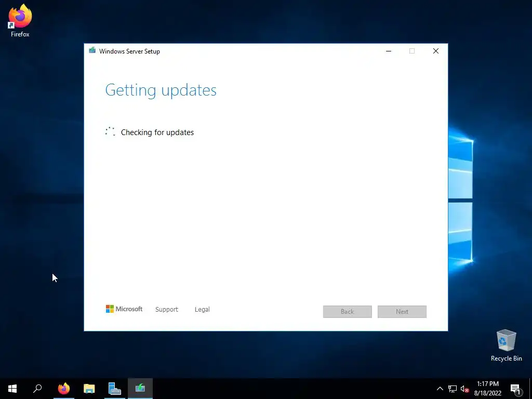Click the muted volume tray icon
This screenshot has height=399, width=532.
click(x=464, y=389)
